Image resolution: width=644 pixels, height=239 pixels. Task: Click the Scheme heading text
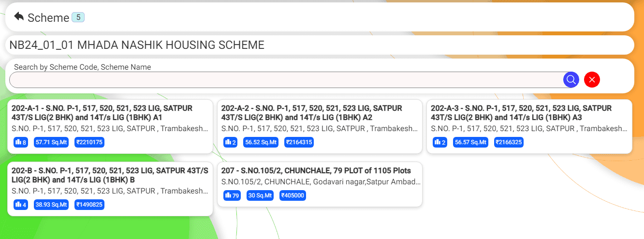click(48, 18)
